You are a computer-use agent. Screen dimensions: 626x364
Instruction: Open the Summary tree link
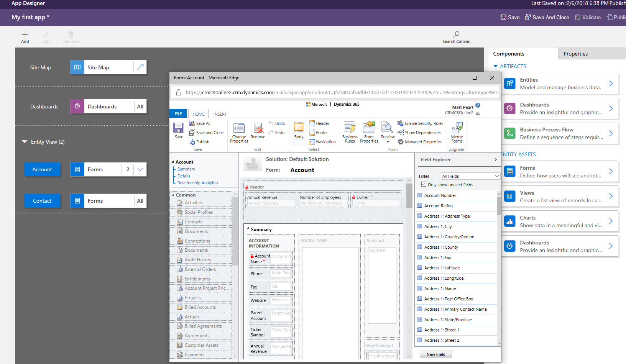186,169
